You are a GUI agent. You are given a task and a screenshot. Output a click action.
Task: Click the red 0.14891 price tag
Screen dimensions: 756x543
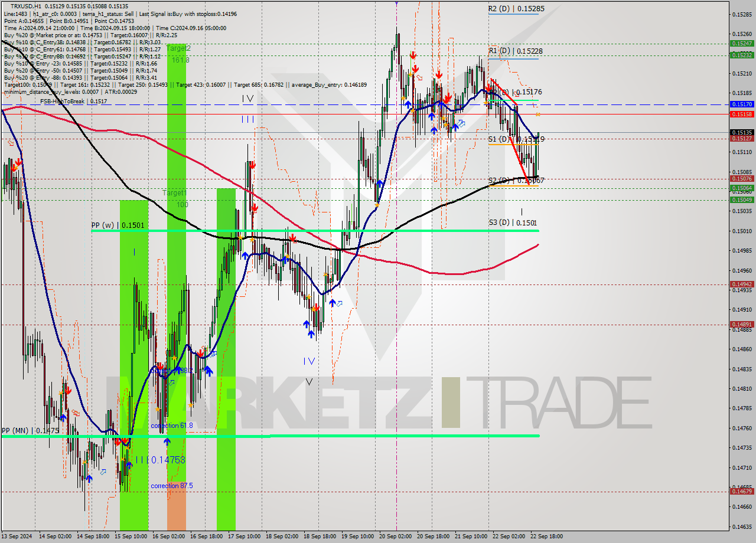tap(742, 324)
